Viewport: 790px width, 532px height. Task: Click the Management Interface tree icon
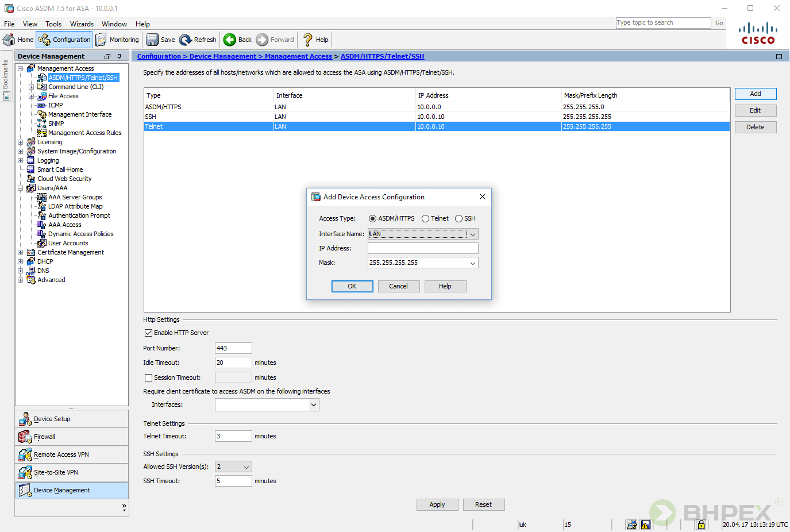(42, 114)
